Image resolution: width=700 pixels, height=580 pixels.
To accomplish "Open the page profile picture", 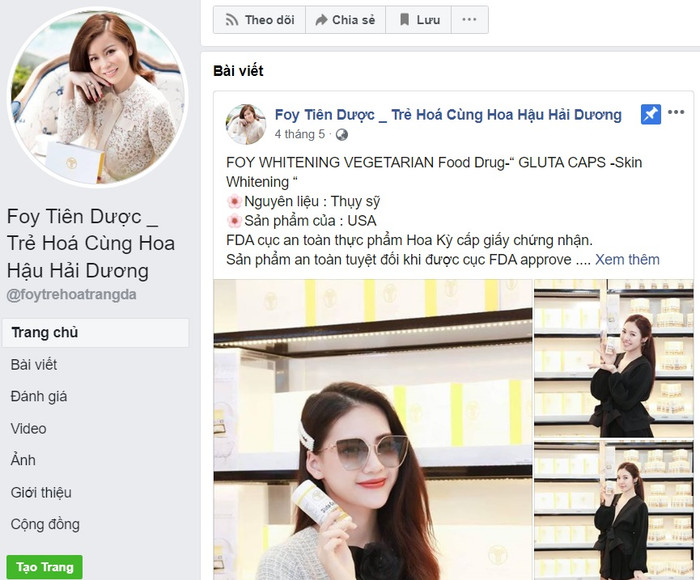I will coord(97,96).
